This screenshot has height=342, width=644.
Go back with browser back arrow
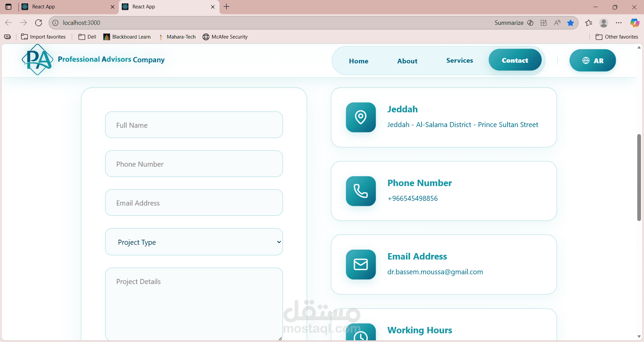[x=8, y=22]
